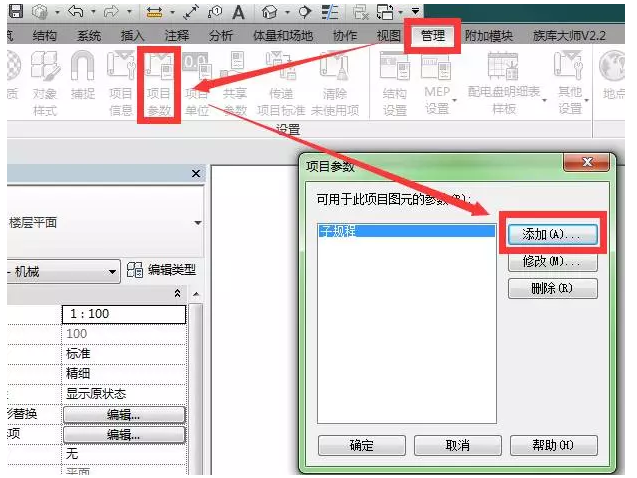
Task: Open 捕捉 Snaps settings tool
Action: pos(82,76)
